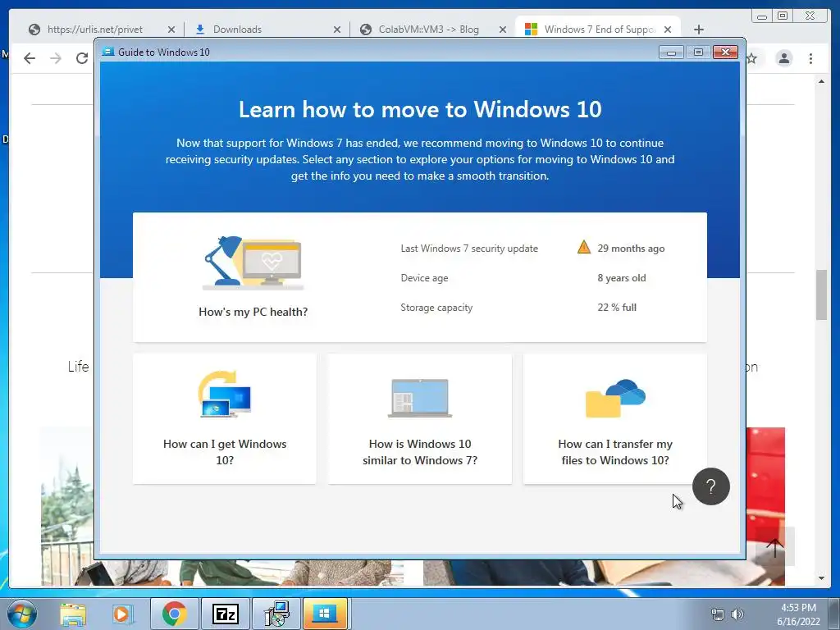Open the volume speaker tray icon
840x630 pixels.
[x=737, y=614]
